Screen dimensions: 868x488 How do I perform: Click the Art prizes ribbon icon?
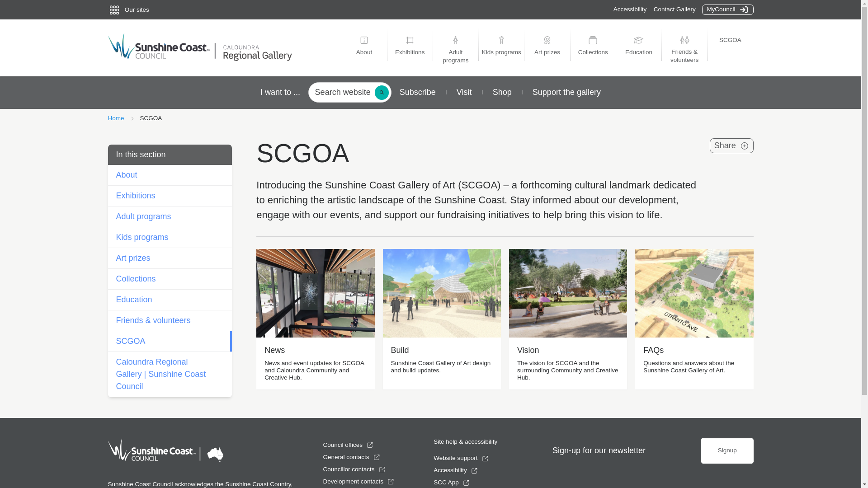tap(547, 40)
